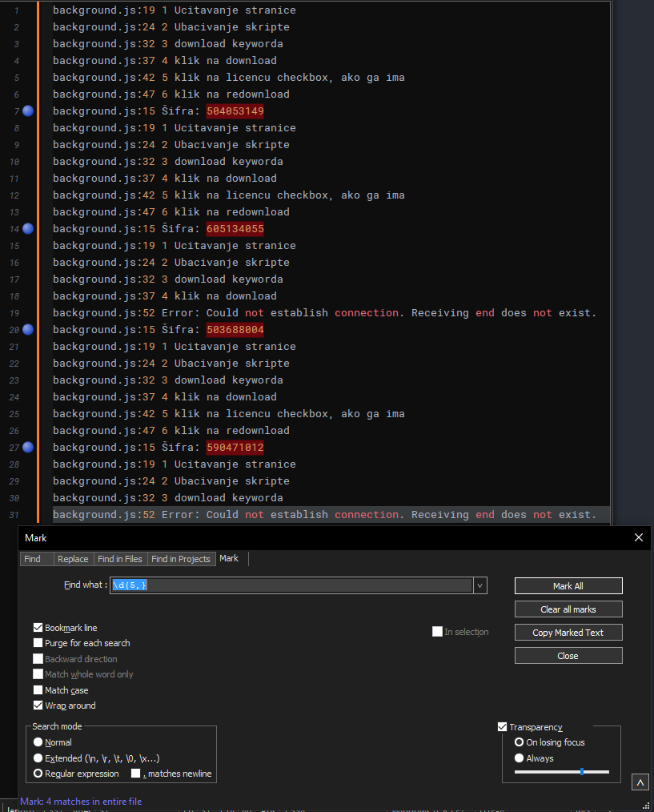Select transparency Always option

tap(519, 758)
